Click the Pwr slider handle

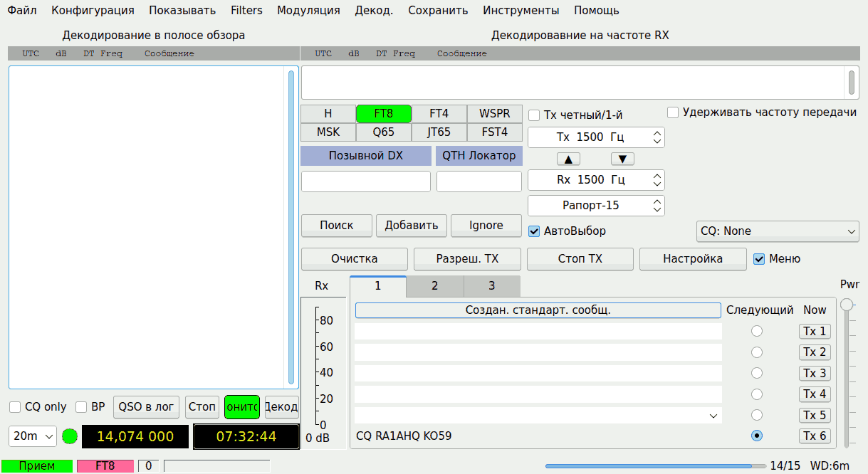(847, 305)
